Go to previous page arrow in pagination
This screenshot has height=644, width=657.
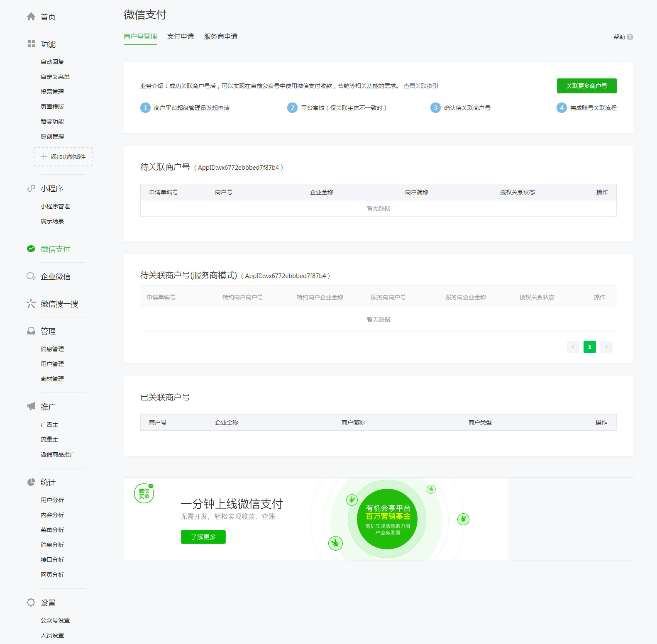point(573,347)
